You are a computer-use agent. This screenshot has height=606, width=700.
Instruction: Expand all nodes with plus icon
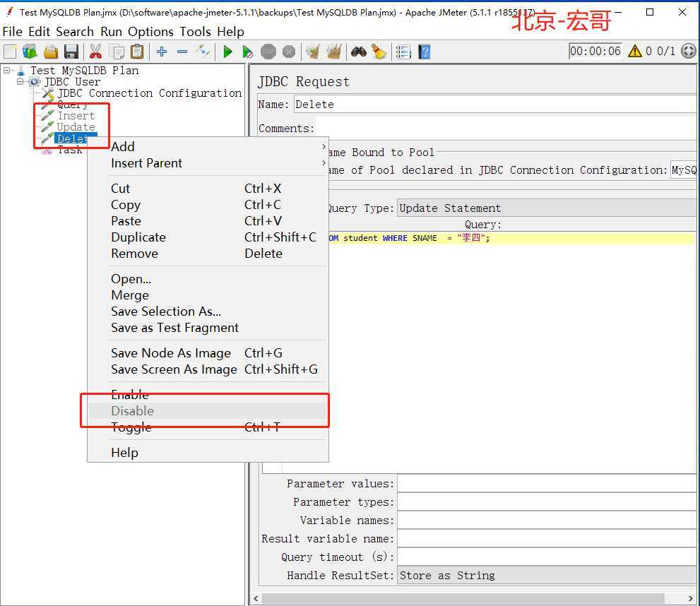162,52
